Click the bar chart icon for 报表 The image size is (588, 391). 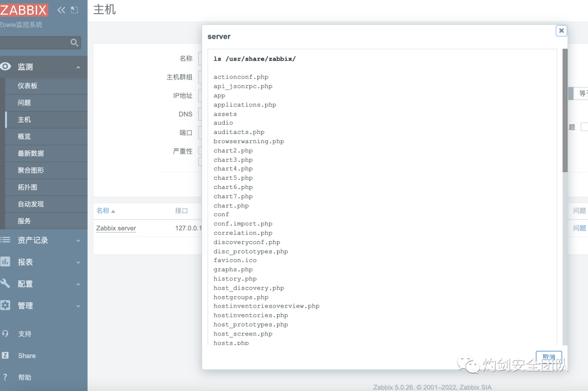click(x=5, y=261)
